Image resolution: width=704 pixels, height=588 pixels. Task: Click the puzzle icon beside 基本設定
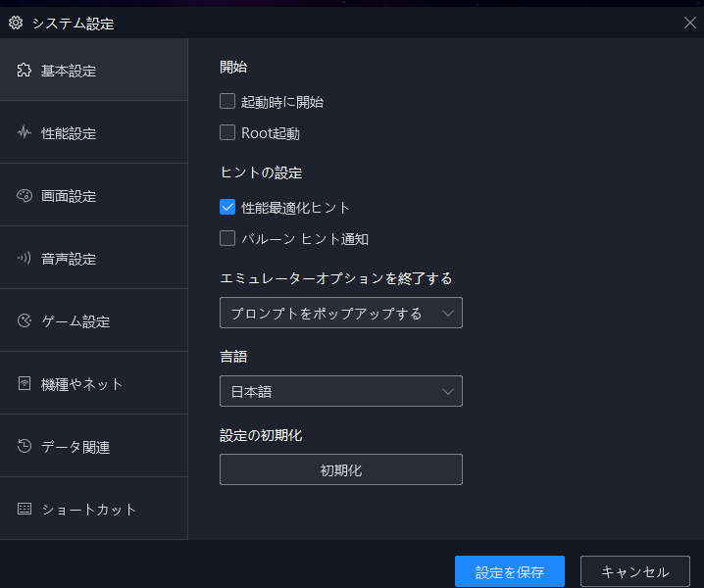25,70
